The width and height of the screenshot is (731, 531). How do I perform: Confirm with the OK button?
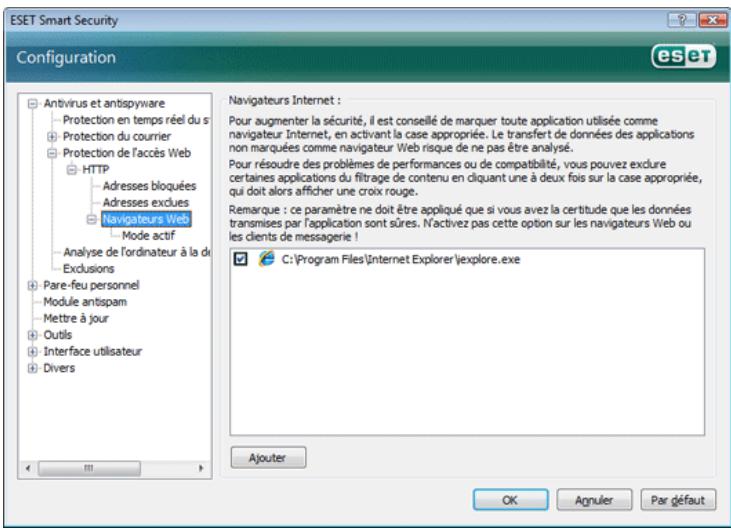pyautogui.click(x=510, y=500)
